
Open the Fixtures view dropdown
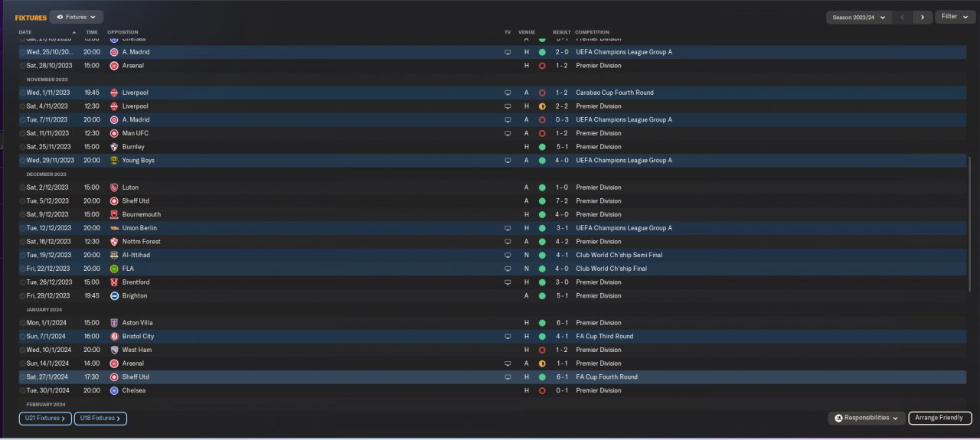click(77, 17)
